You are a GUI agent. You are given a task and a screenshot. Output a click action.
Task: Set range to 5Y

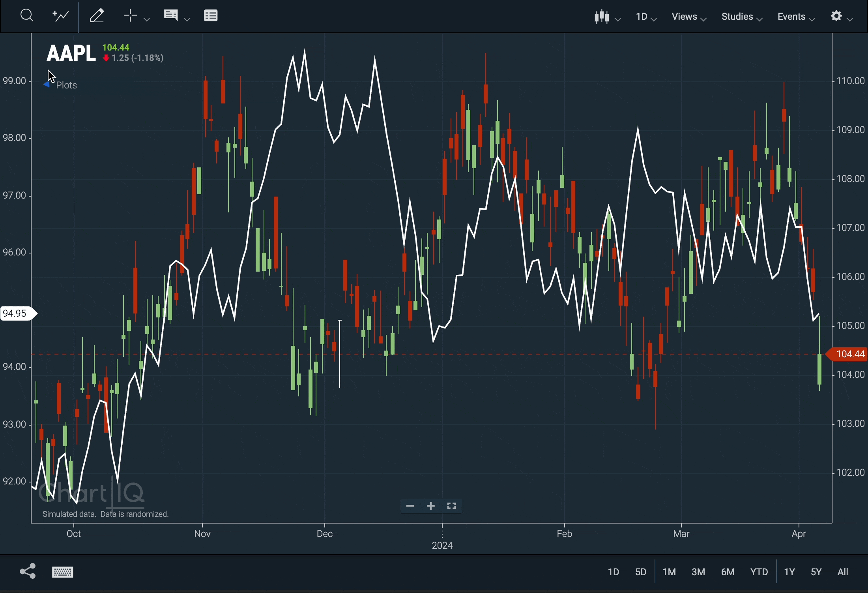pyautogui.click(x=816, y=572)
